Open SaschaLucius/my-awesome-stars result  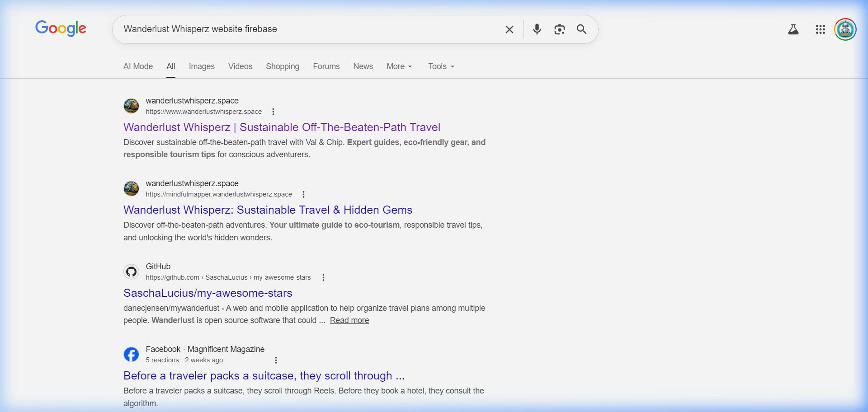208,293
